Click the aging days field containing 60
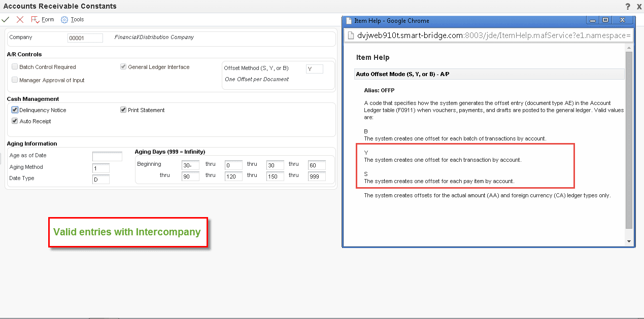644x319 pixels. [x=317, y=165]
